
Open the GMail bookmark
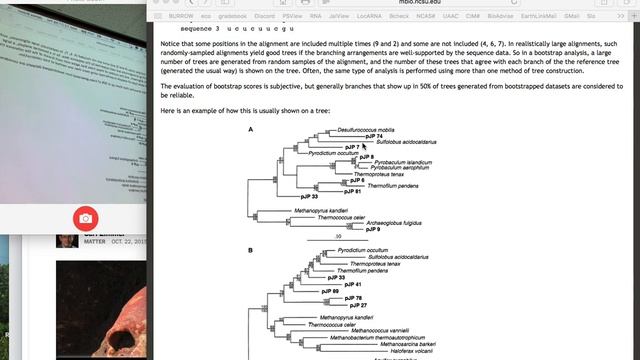pyautogui.click(x=571, y=16)
